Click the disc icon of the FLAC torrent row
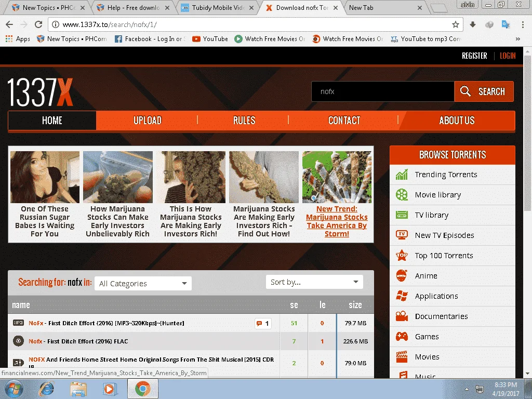 click(x=18, y=341)
